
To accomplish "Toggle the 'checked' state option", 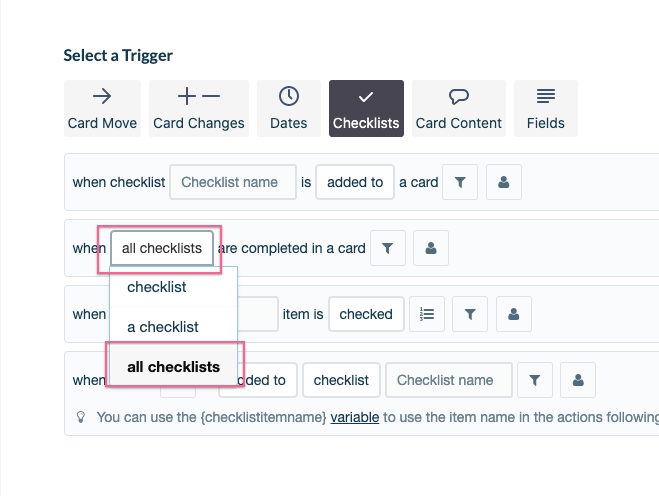I will click(x=366, y=314).
